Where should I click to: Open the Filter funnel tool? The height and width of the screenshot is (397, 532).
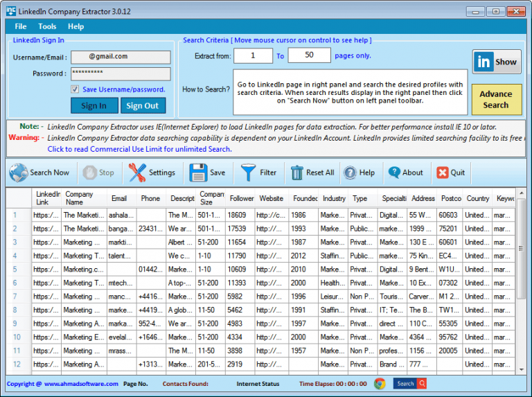248,173
